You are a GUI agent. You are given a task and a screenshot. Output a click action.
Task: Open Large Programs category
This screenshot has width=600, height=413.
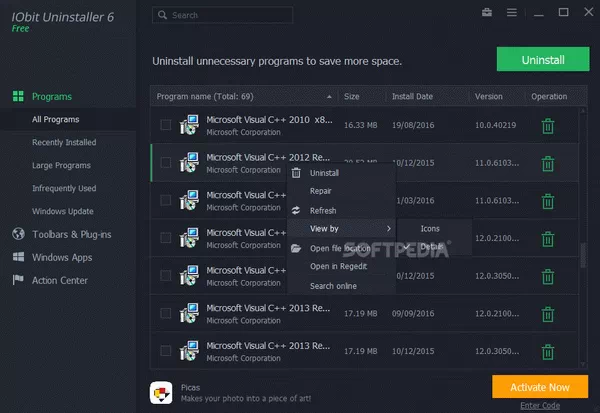(x=61, y=165)
